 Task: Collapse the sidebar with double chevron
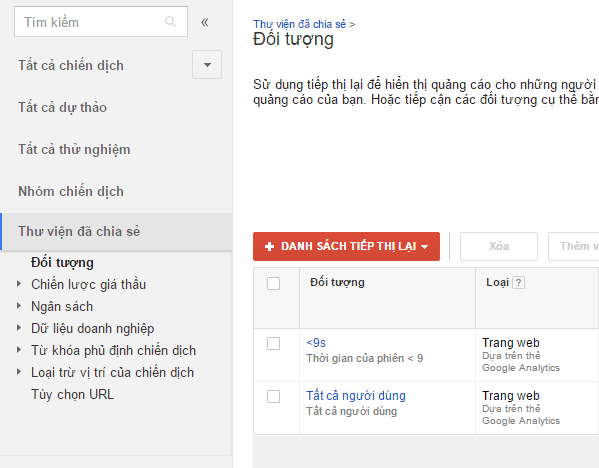[x=205, y=22]
